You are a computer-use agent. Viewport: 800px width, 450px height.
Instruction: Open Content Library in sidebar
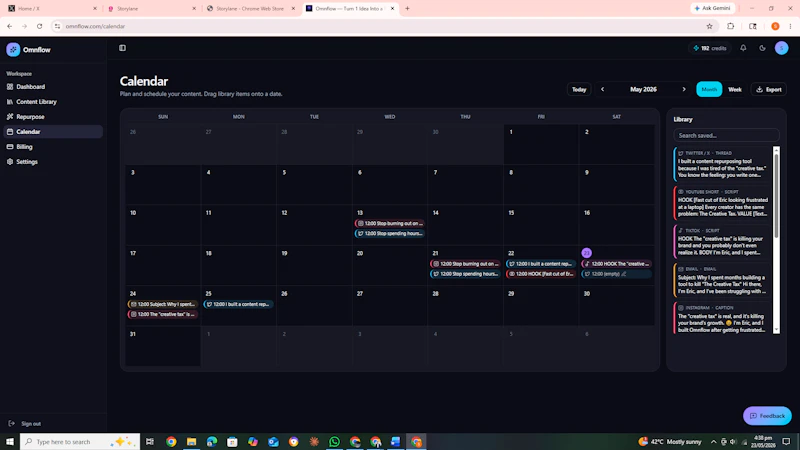[53, 102]
